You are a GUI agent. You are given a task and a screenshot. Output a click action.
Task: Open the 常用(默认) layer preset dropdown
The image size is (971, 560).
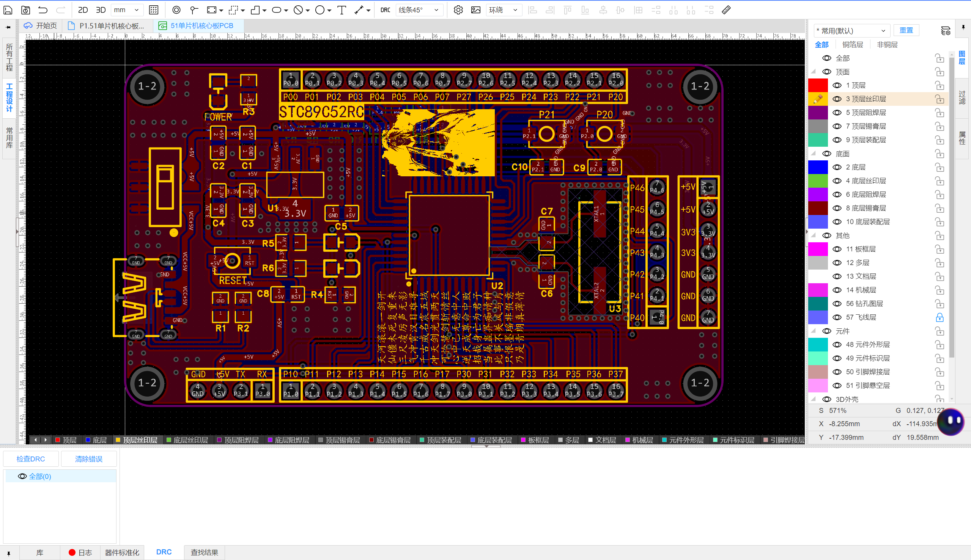[851, 31]
